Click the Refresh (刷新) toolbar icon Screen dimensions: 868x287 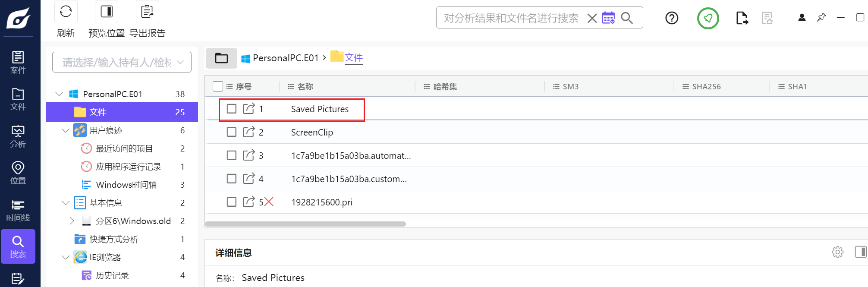66,12
